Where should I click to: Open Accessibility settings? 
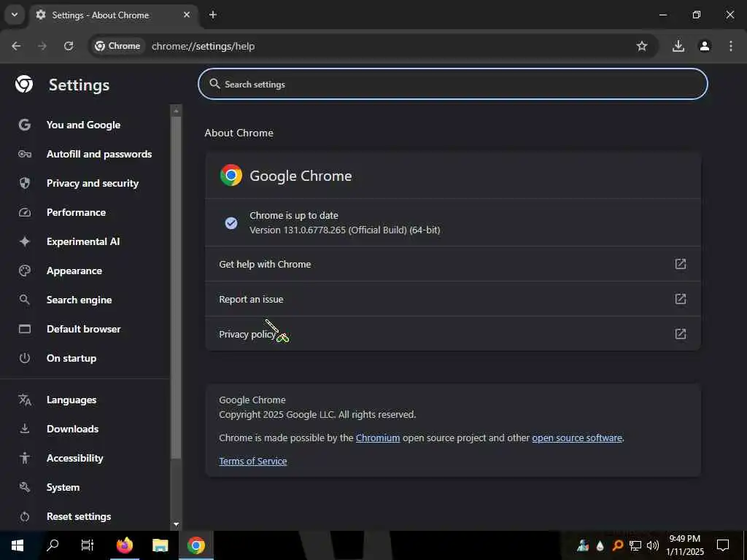click(75, 458)
